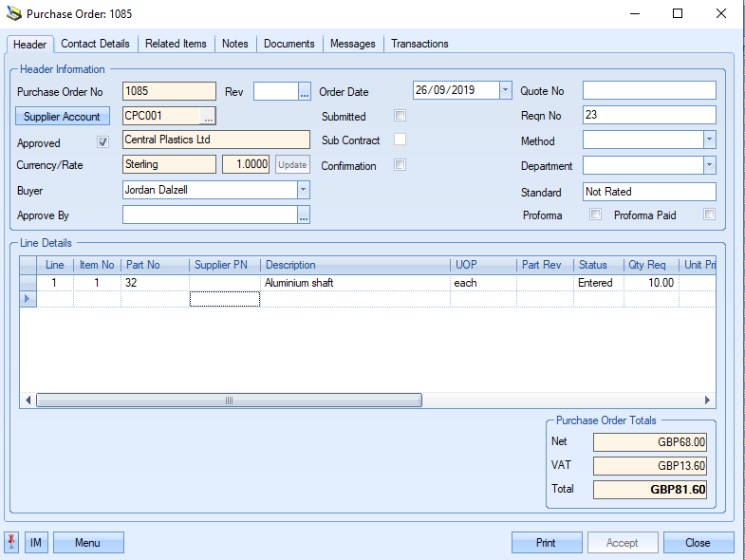Click the Approve By ellipsis browse button

coord(304,216)
